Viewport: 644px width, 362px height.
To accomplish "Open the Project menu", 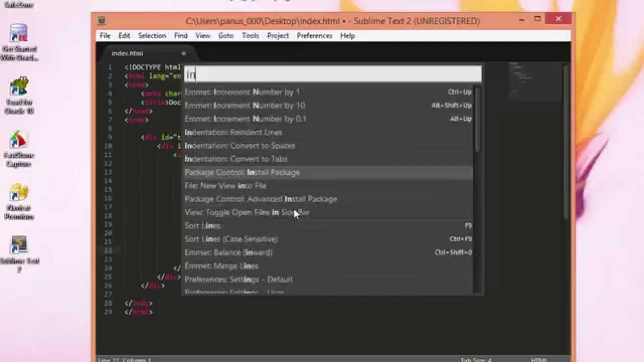I will (278, 36).
